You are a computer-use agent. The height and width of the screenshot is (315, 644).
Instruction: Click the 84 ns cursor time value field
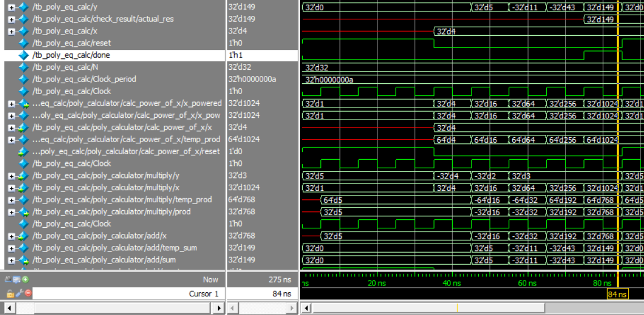pyautogui.click(x=262, y=293)
